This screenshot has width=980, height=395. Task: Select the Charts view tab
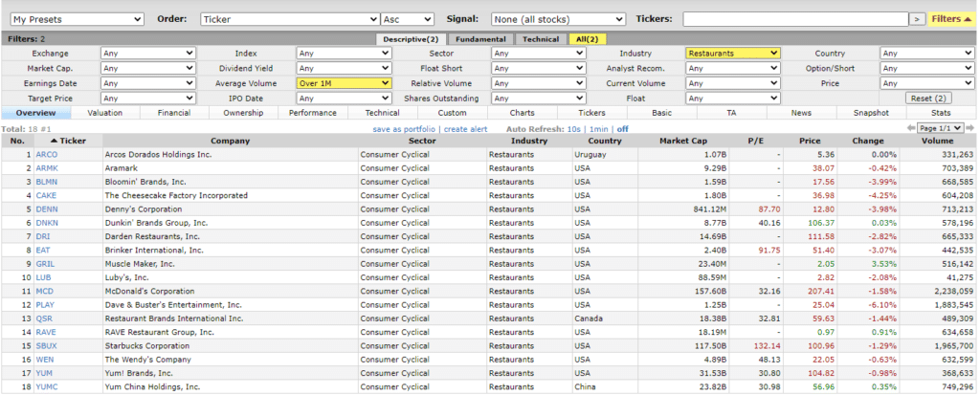click(x=522, y=113)
